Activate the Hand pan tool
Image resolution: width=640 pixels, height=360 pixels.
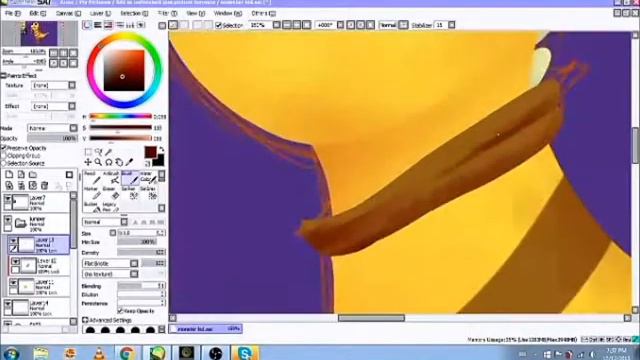(x=119, y=162)
